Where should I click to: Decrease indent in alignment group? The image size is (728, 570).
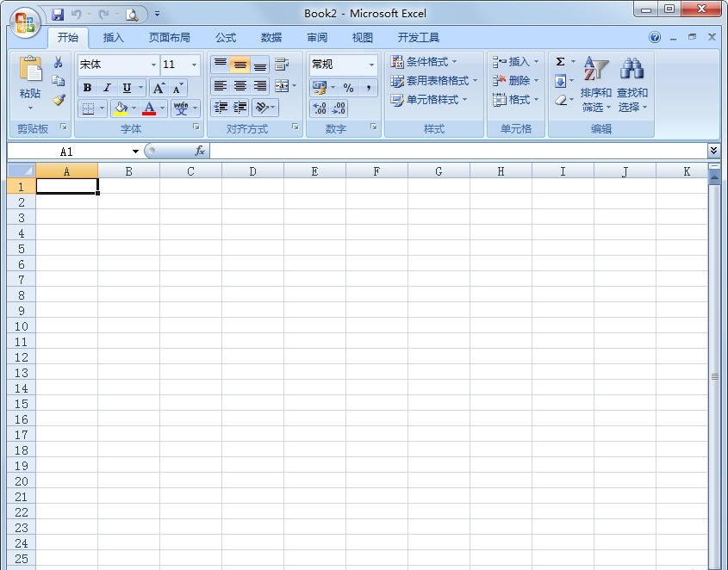[x=221, y=108]
